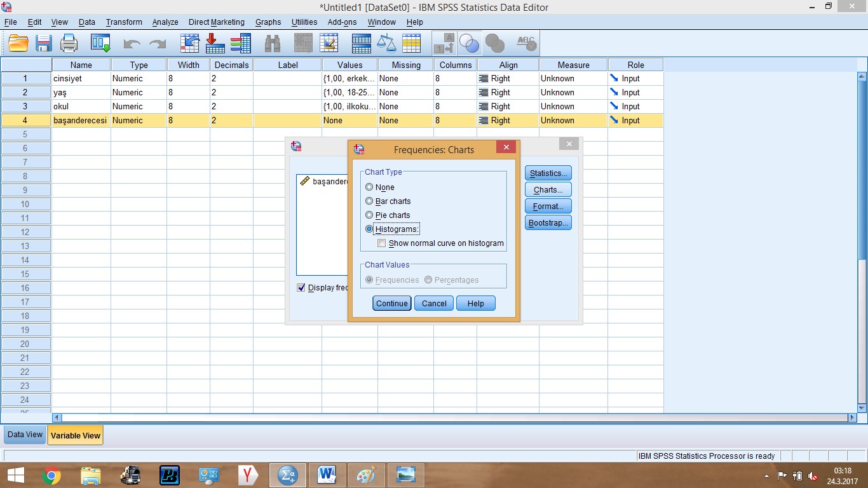Open the Yandex browser taskbar icon
868x488 pixels.
pos(248,475)
